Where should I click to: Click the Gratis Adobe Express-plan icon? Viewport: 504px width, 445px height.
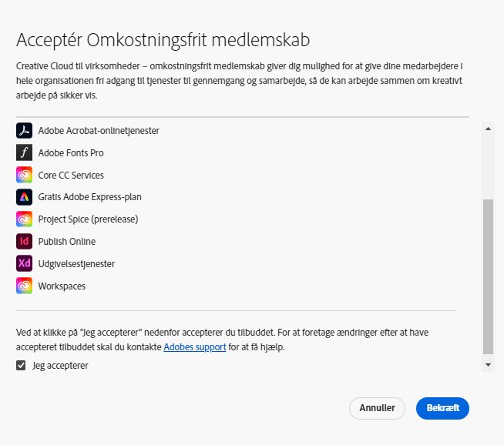click(24, 197)
